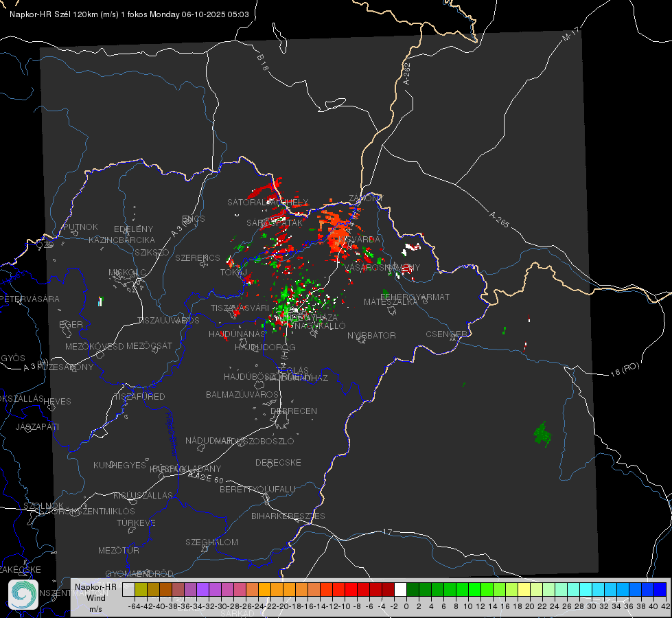Click the SZEGHALOM town label

[211, 542]
